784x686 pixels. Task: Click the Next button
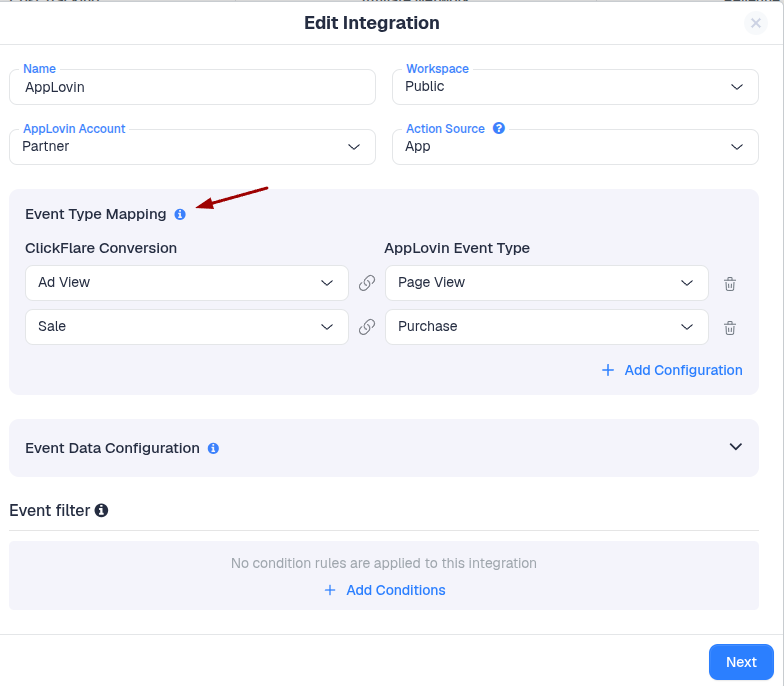[741, 662]
